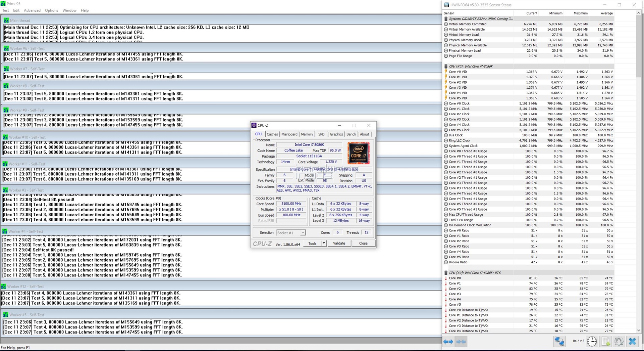Open the Help menu in Prime95

tap(85, 10)
